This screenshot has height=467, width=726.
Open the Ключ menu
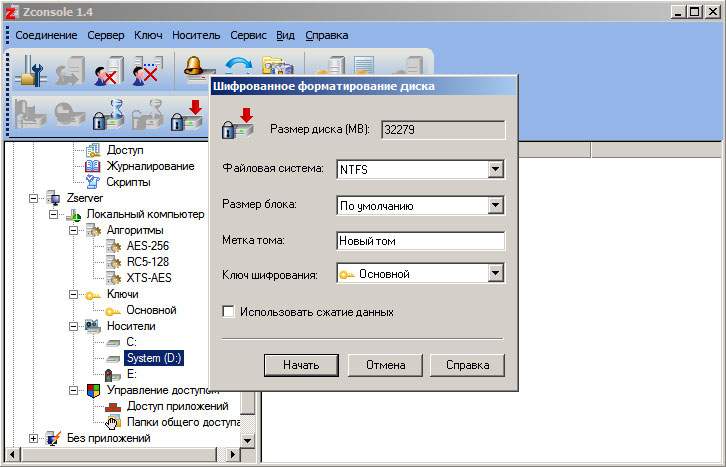(x=148, y=35)
